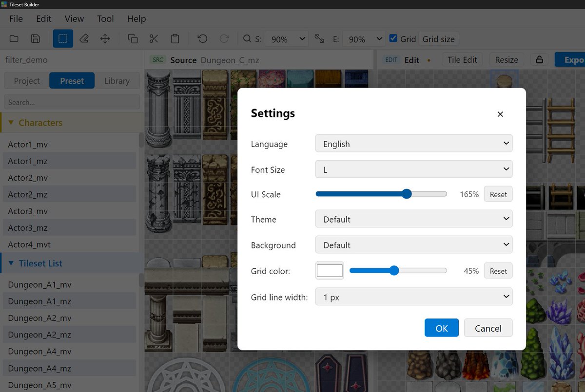585x392 pixels.
Task: Click the OK button
Action: (x=442, y=328)
